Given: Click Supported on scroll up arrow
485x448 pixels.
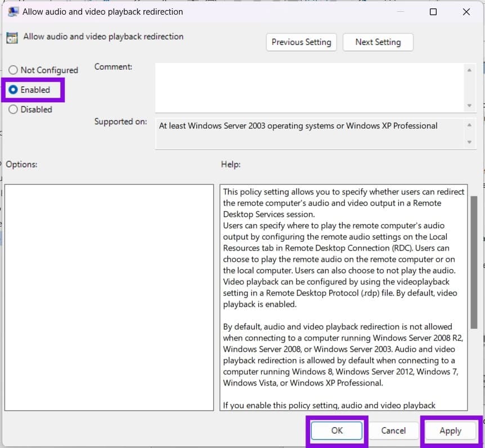Looking at the screenshot, I should coord(469,125).
